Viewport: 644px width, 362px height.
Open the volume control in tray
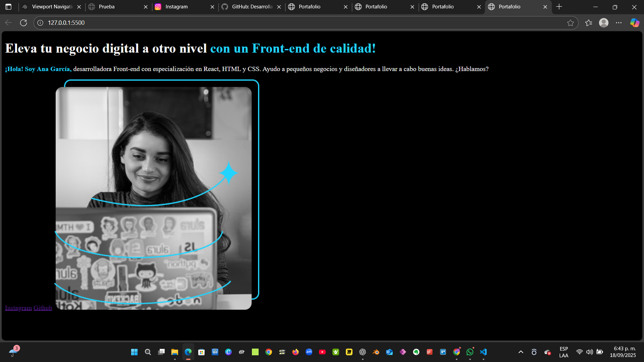pyautogui.click(x=589, y=352)
